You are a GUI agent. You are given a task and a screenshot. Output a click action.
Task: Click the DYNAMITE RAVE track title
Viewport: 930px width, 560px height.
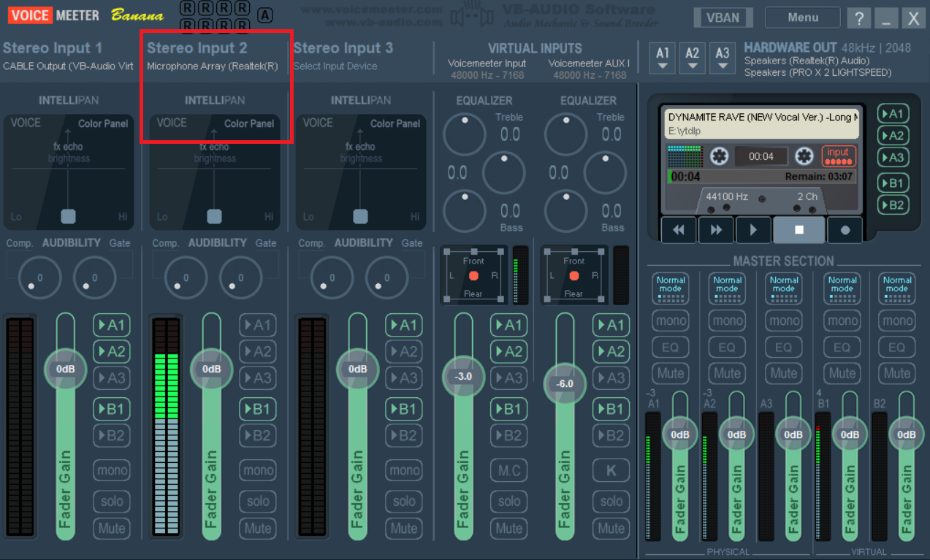(763, 117)
